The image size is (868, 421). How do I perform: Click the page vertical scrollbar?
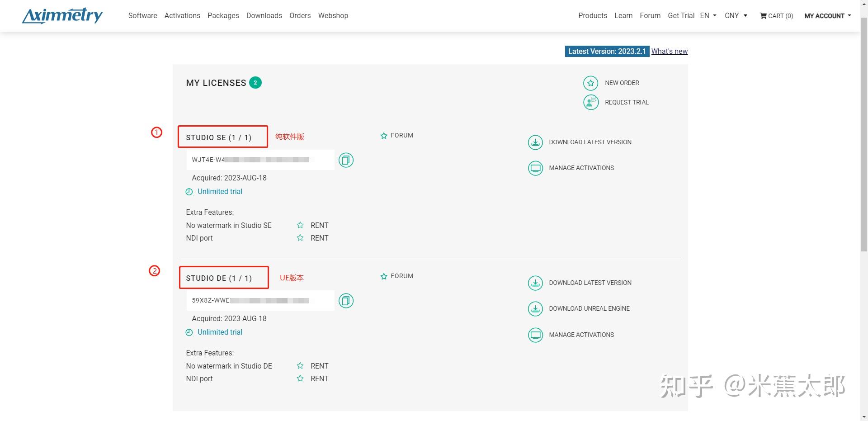(864, 136)
